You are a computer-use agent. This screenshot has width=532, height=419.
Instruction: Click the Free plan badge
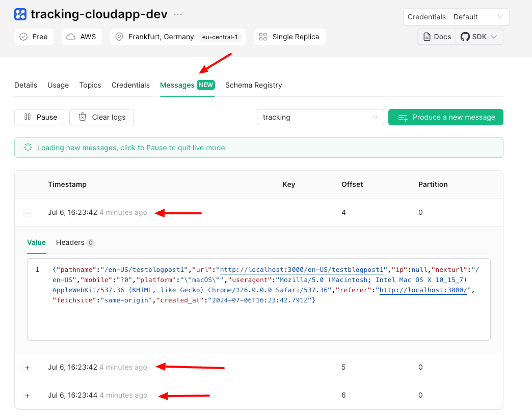coord(34,37)
